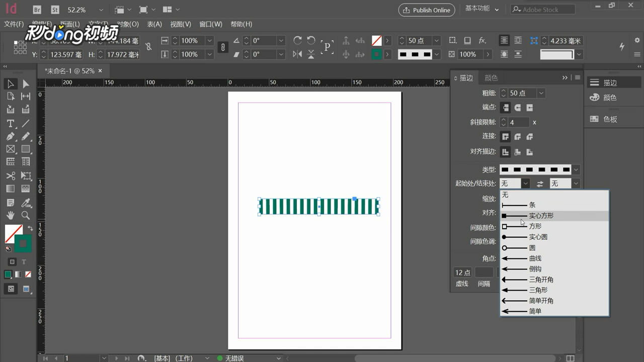Click Rotate 90° clockwise icon
Image resolution: width=644 pixels, height=362 pixels.
(297, 41)
